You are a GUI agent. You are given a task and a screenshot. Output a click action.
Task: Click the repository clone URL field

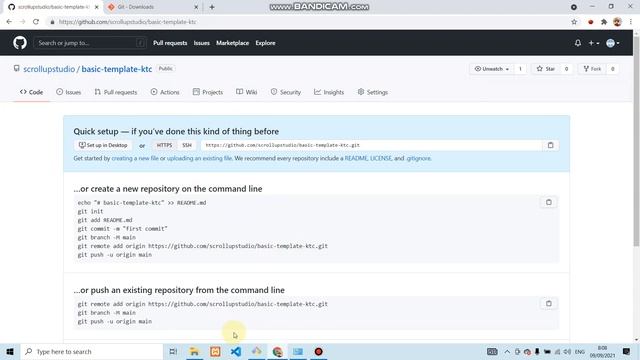coord(371,145)
